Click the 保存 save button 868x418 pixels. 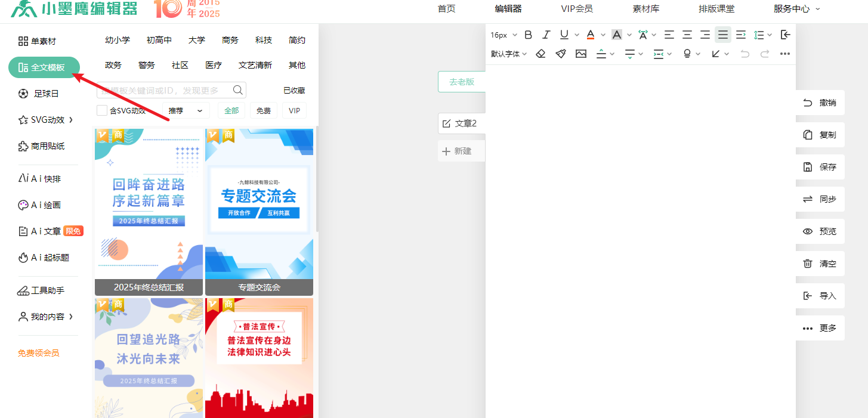[820, 167]
